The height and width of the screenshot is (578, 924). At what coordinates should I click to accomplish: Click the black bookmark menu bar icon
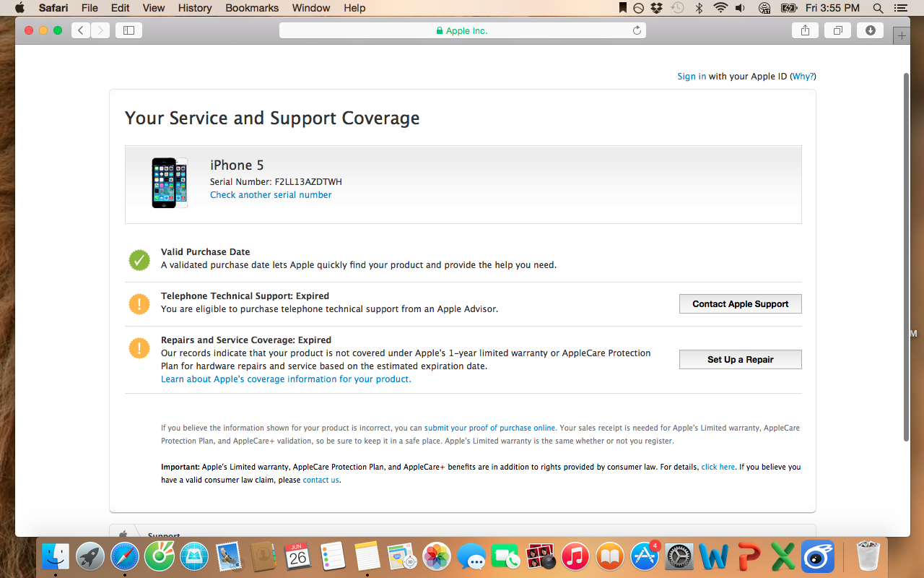tap(623, 8)
